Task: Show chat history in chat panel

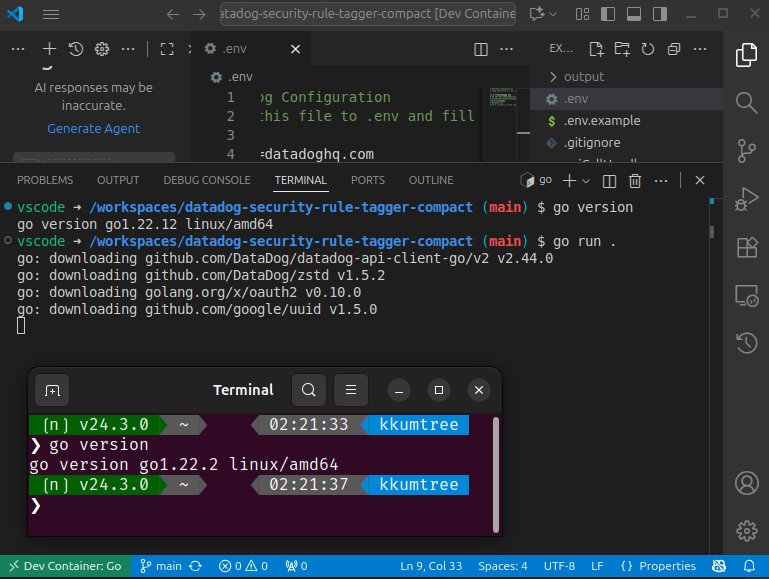Action: 76,49
